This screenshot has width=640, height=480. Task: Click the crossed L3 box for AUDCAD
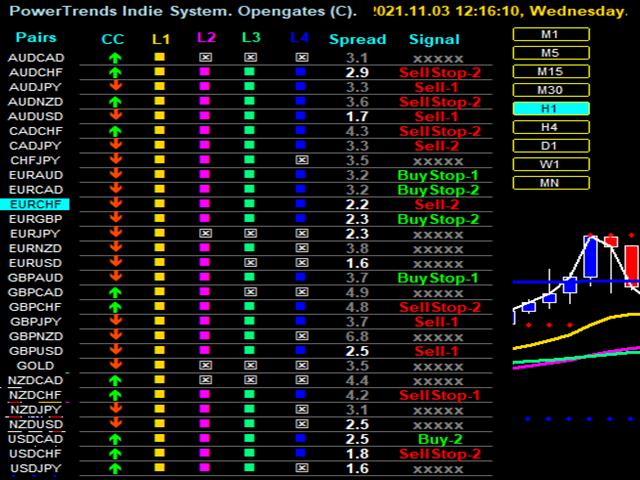click(250, 58)
